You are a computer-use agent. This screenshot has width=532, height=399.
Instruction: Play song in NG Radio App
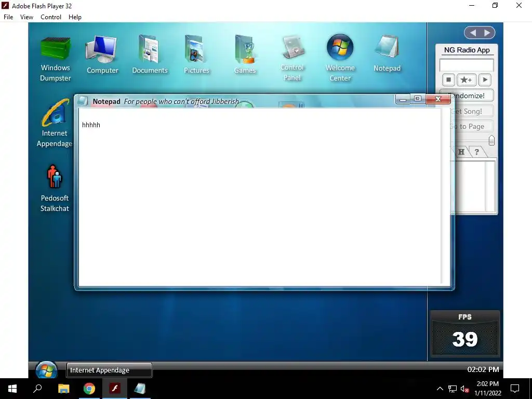[x=485, y=79]
